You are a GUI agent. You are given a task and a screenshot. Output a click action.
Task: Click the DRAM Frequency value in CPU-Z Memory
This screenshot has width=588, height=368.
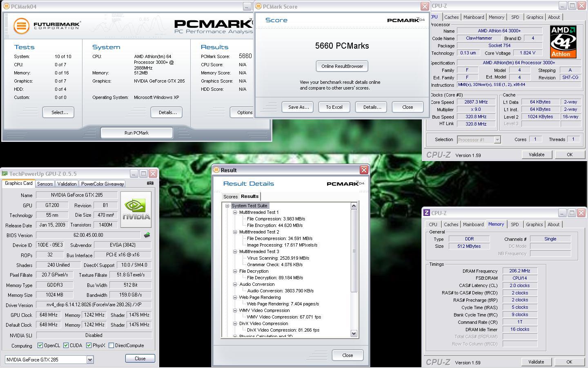520,271
